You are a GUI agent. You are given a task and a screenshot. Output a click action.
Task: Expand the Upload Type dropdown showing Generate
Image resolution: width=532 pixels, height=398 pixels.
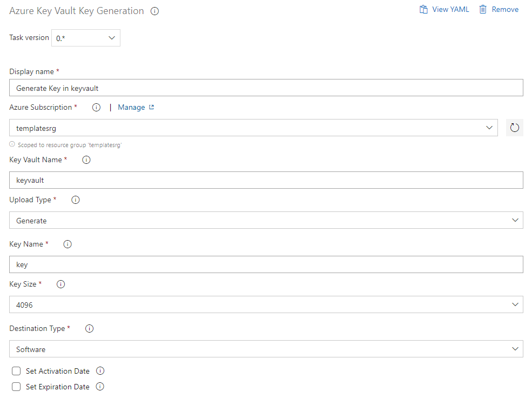(x=266, y=220)
